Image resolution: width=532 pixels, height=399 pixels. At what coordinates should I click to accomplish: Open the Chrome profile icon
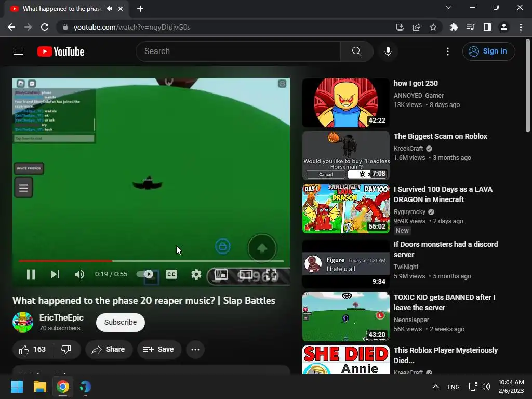(x=504, y=27)
